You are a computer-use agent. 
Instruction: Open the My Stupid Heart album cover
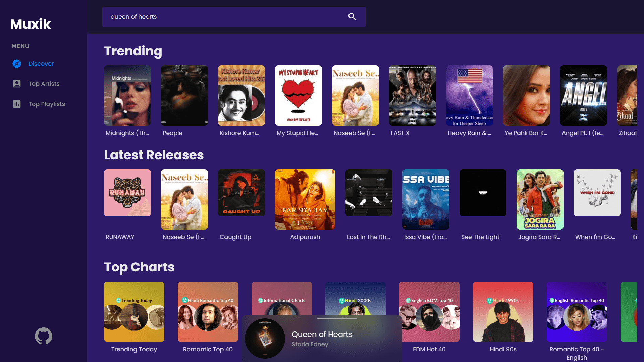[x=299, y=96]
